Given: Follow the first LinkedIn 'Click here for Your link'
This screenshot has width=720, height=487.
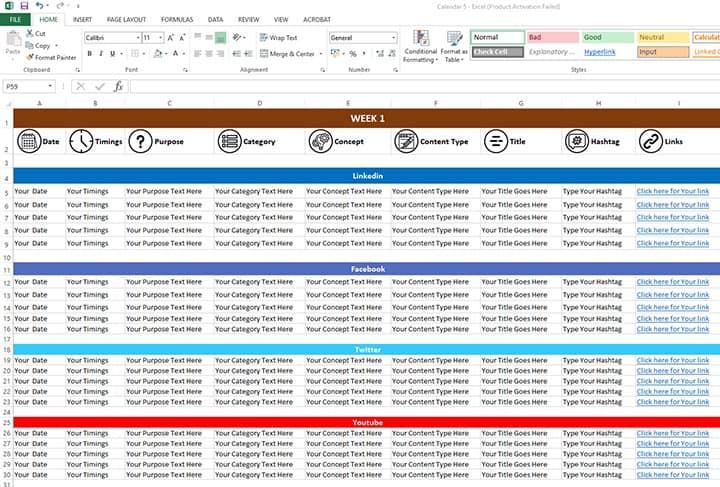Looking at the screenshot, I should (x=672, y=191).
